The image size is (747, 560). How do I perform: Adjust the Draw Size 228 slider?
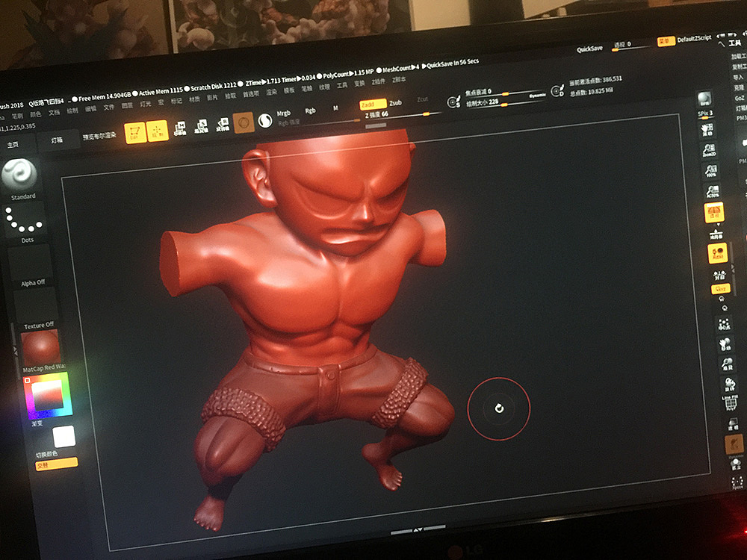coord(504,102)
